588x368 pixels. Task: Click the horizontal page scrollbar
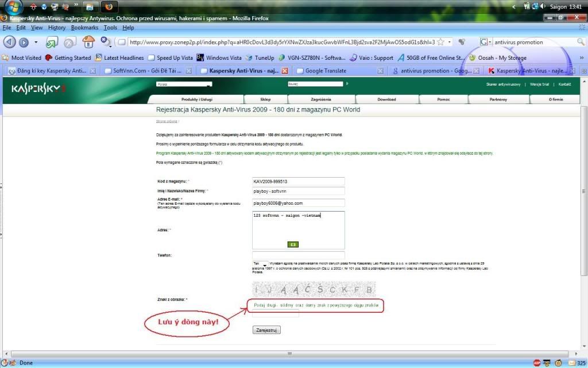point(289,354)
